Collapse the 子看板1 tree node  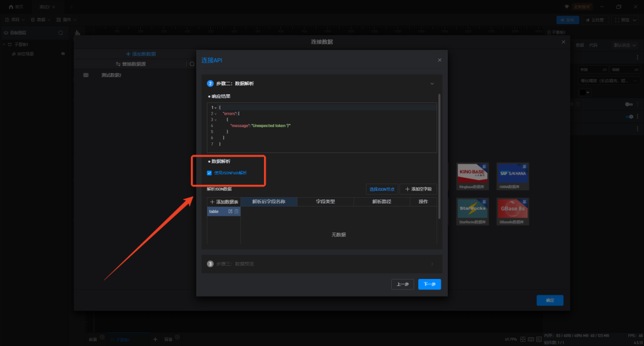pos(4,44)
